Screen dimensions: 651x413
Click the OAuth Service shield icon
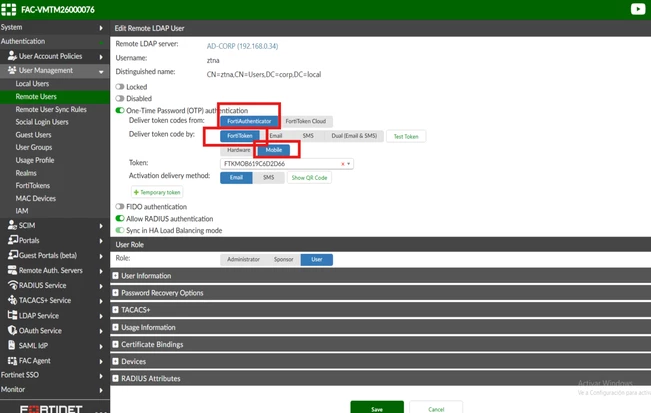pos(12,330)
